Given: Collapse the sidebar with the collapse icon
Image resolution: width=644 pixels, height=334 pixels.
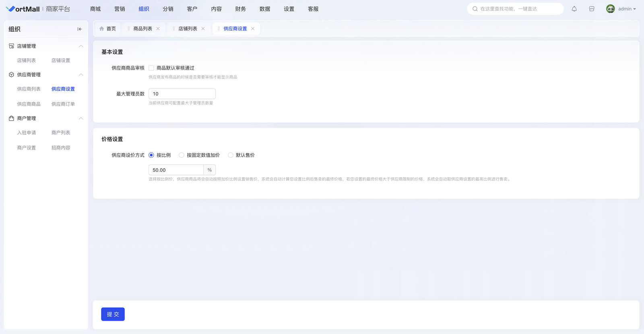Looking at the screenshot, I should pyautogui.click(x=80, y=29).
